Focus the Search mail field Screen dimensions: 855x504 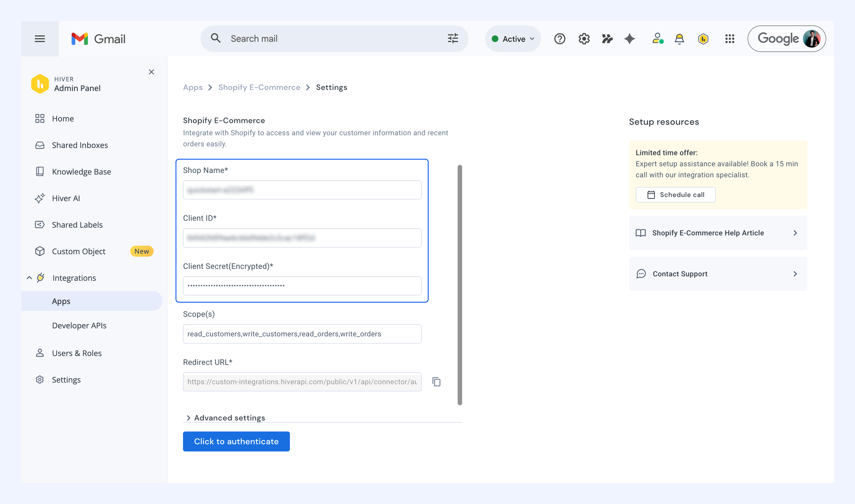(334, 39)
